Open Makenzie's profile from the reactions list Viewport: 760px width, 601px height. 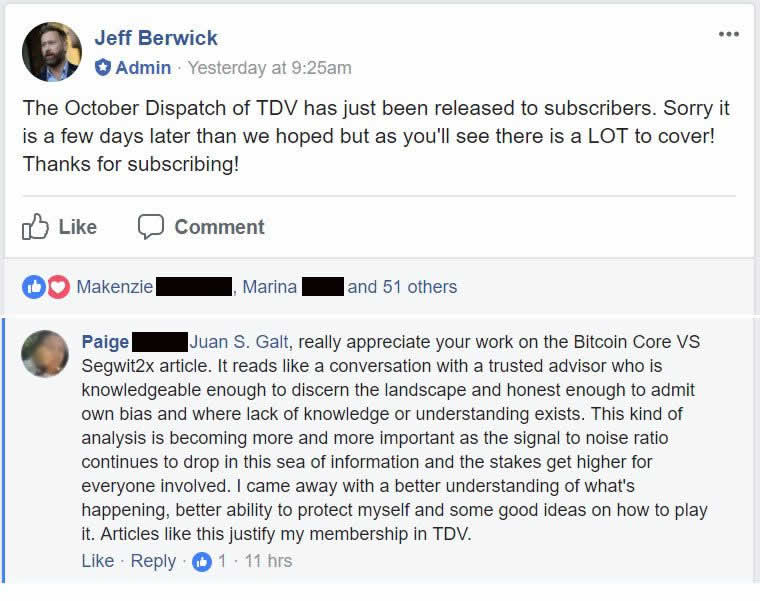click(x=115, y=287)
